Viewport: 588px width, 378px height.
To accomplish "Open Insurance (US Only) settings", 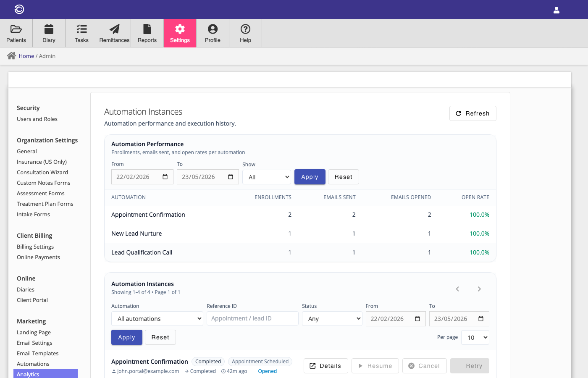I will [x=42, y=162].
